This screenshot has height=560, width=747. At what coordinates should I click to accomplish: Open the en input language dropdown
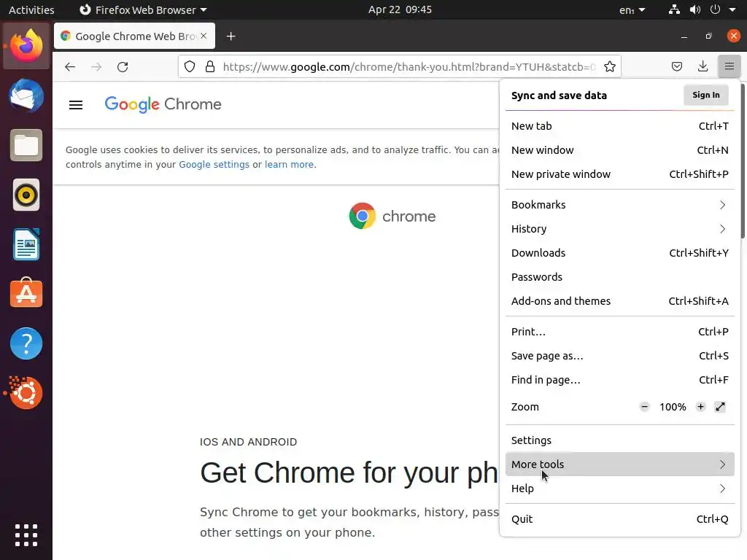pos(632,9)
